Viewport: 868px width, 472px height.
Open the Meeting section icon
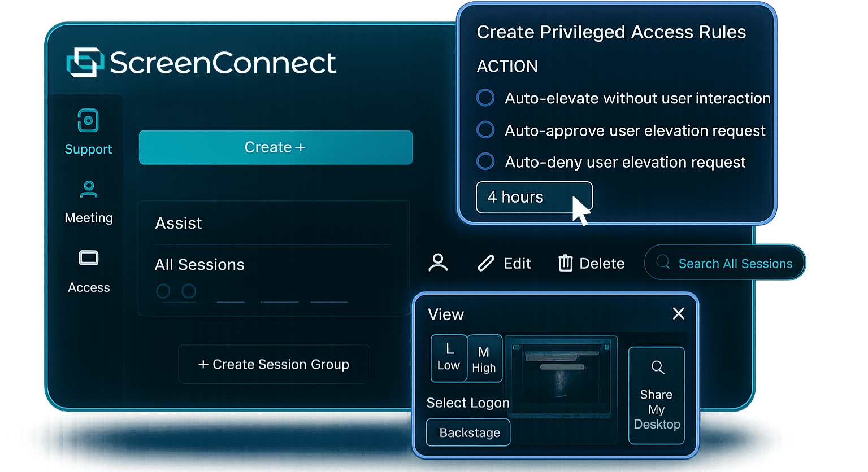[89, 189]
